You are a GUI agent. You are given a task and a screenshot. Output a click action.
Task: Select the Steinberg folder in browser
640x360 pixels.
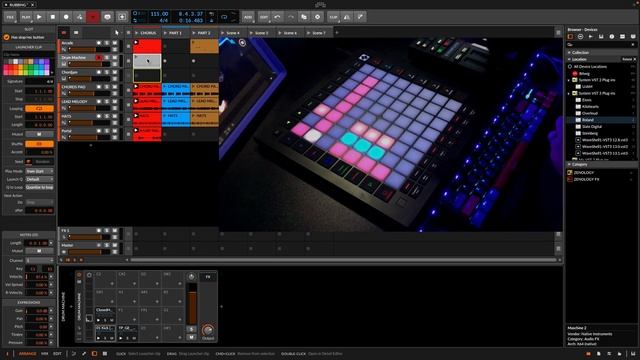click(590, 133)
